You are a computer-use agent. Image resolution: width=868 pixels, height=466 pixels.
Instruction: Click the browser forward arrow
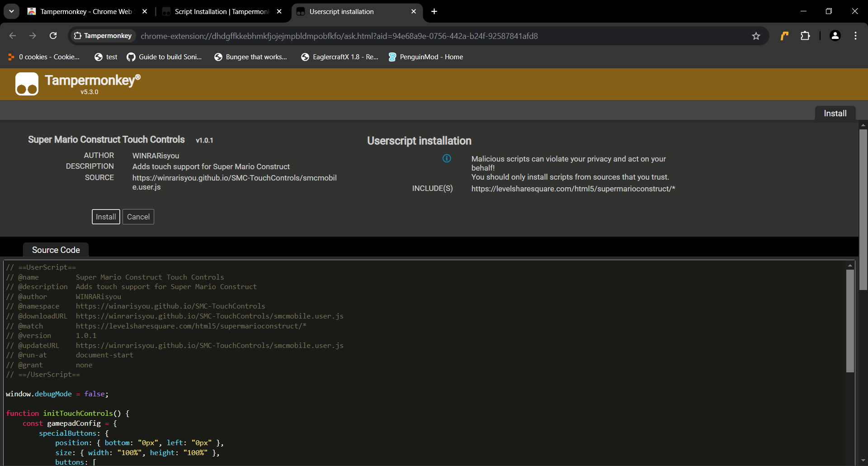[x=33, y=36]
